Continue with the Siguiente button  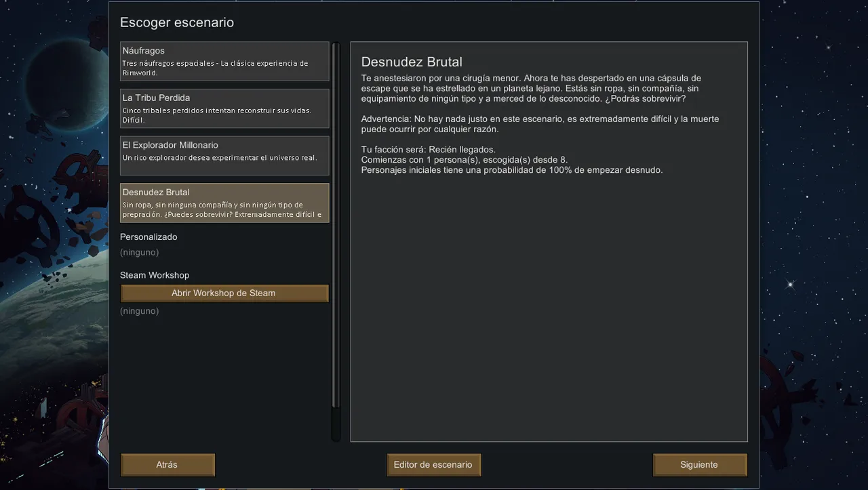point(700,465)
